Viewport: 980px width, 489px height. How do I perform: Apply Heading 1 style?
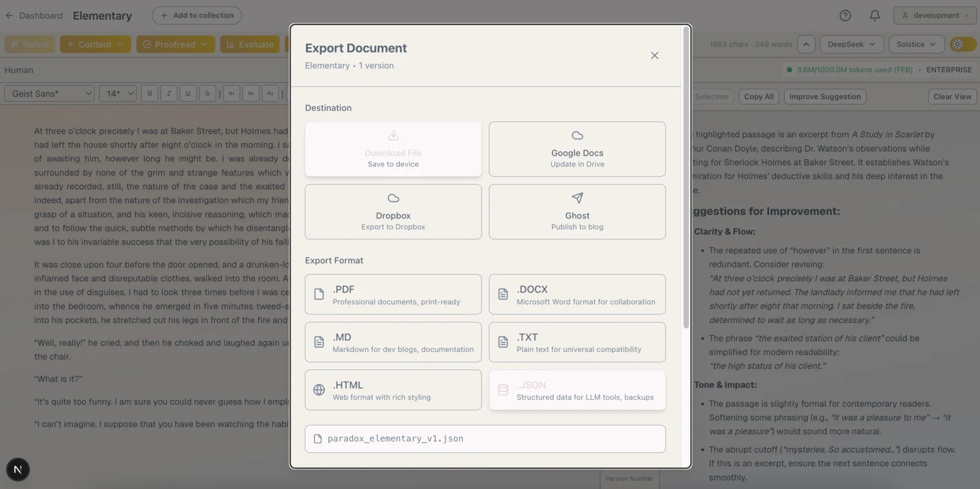tap(231, 94)
